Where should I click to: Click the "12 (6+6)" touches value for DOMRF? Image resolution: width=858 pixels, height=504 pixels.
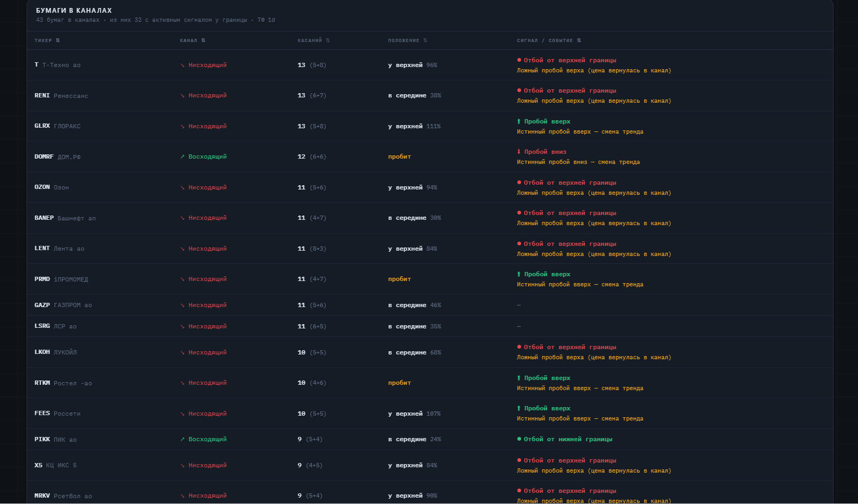(x=312, y=157)
